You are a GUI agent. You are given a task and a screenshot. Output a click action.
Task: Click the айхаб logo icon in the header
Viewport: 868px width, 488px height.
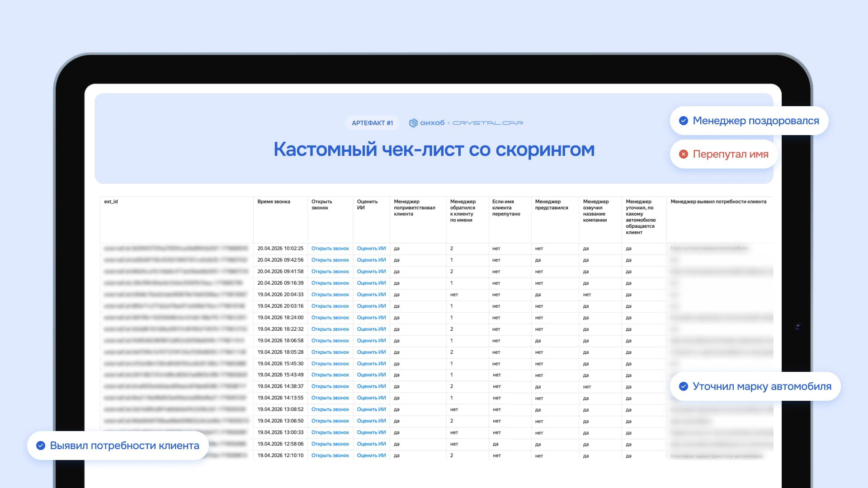tap(413, 123)
